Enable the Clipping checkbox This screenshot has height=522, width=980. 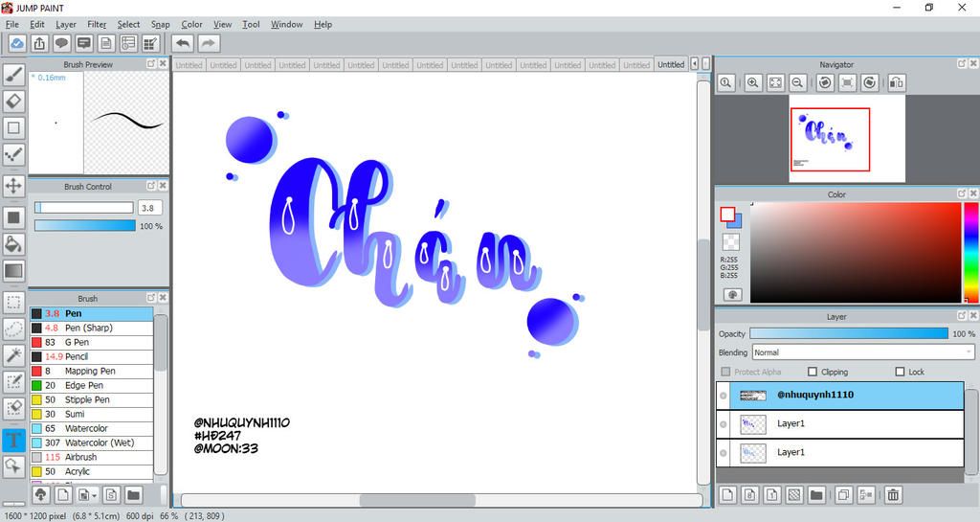(813, 372)
